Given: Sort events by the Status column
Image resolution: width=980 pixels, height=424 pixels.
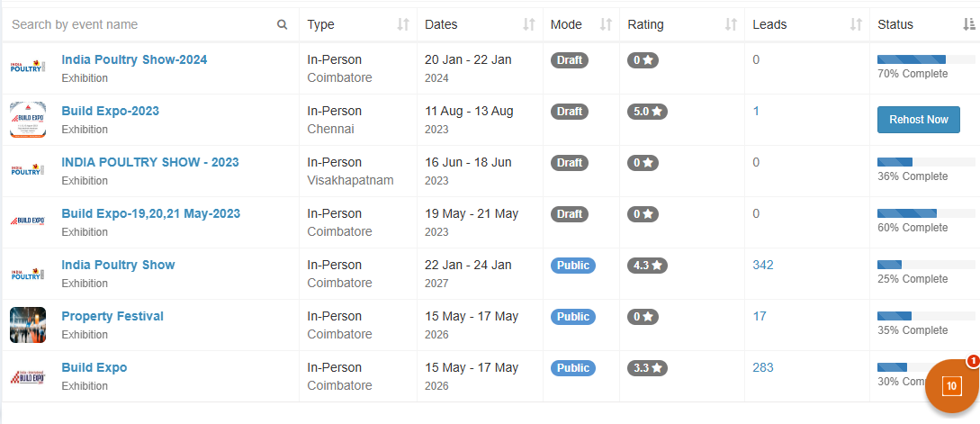Looking at the screenshot, I should (968, 25).
